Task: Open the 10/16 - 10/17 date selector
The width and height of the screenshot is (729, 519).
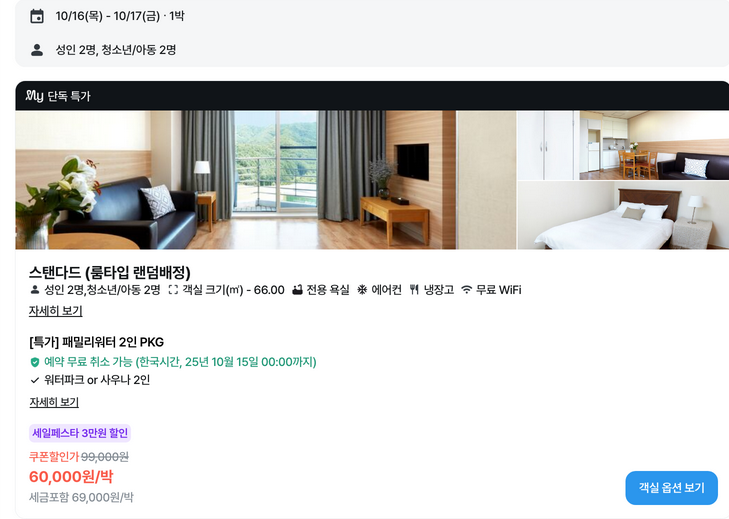Action: pyautogui.click(x=120, y=16)
